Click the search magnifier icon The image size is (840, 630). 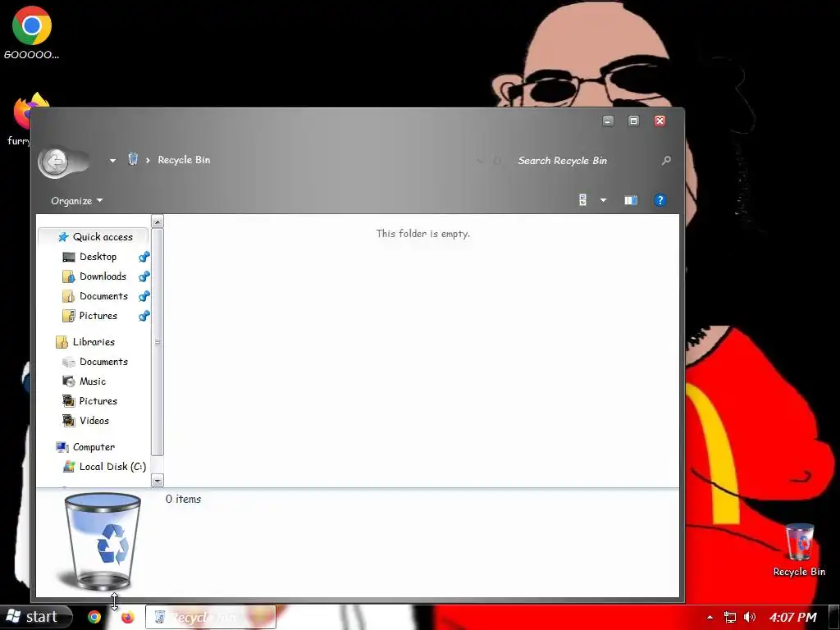(x=666, y=160)
